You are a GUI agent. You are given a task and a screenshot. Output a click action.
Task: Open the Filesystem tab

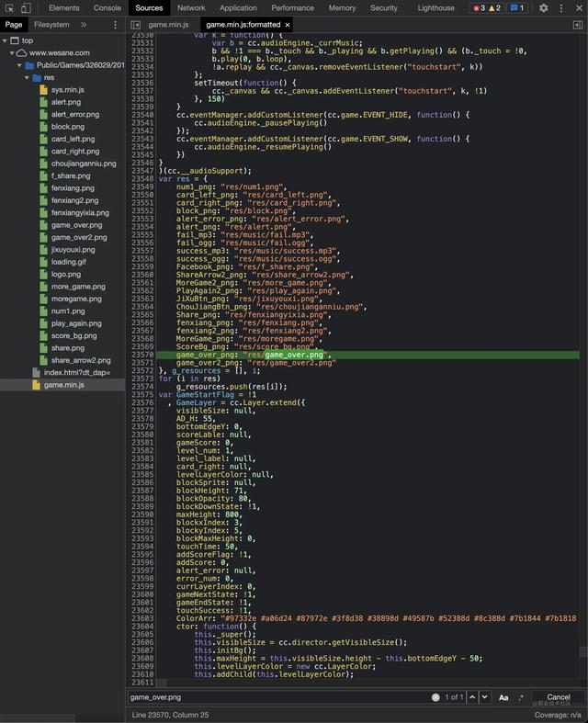(x=51, y=25)
